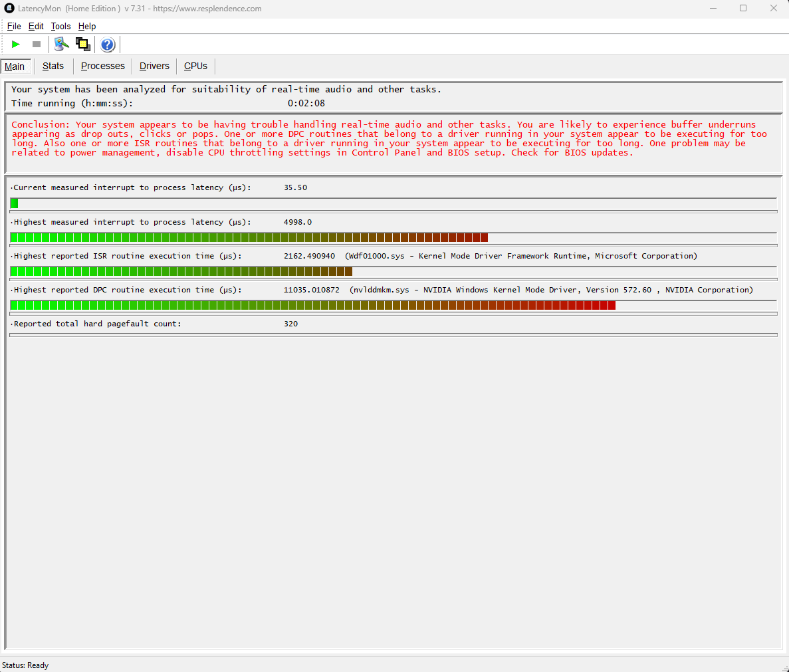Click the Wdf01000.sys driver description text
This screenshot has height=672, width=789.
pyautogui.click(x=521, y=255)
